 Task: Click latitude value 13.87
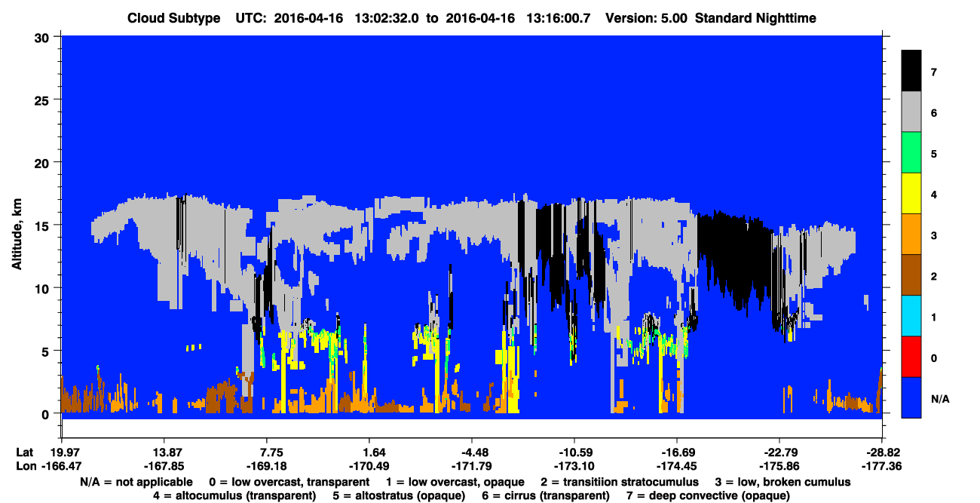164,452
